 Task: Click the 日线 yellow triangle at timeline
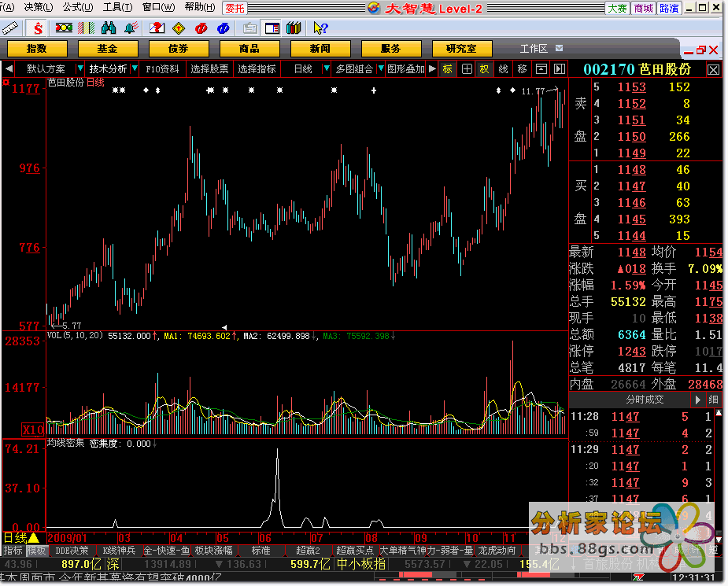(34, 538)
